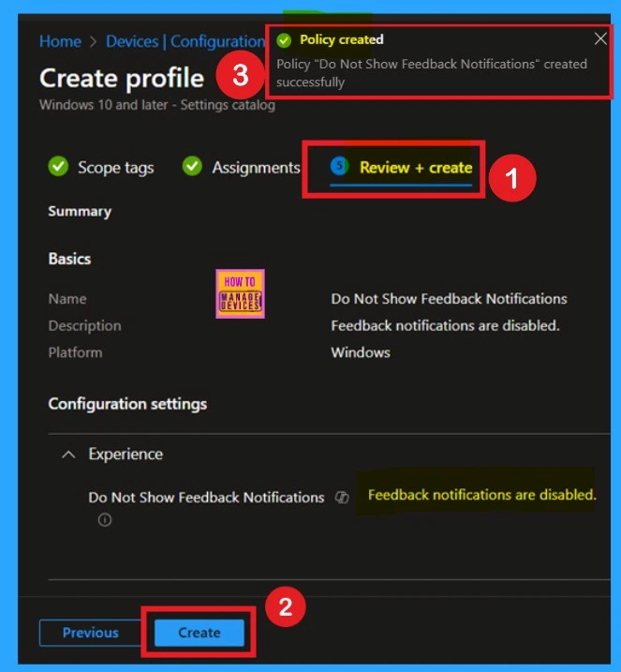Collapse the Experience settings section

tap(68, 455)
